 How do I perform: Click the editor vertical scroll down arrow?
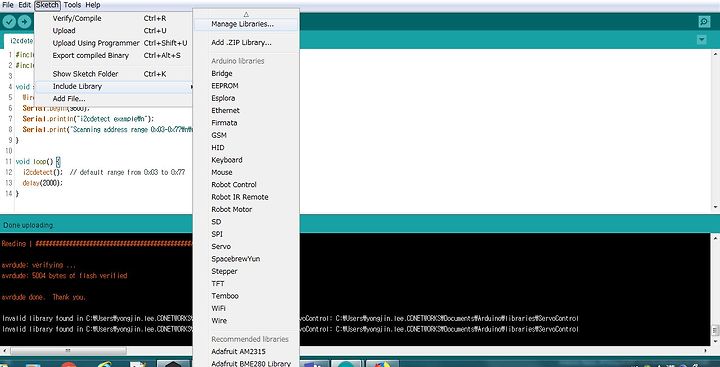coord(715,207)
